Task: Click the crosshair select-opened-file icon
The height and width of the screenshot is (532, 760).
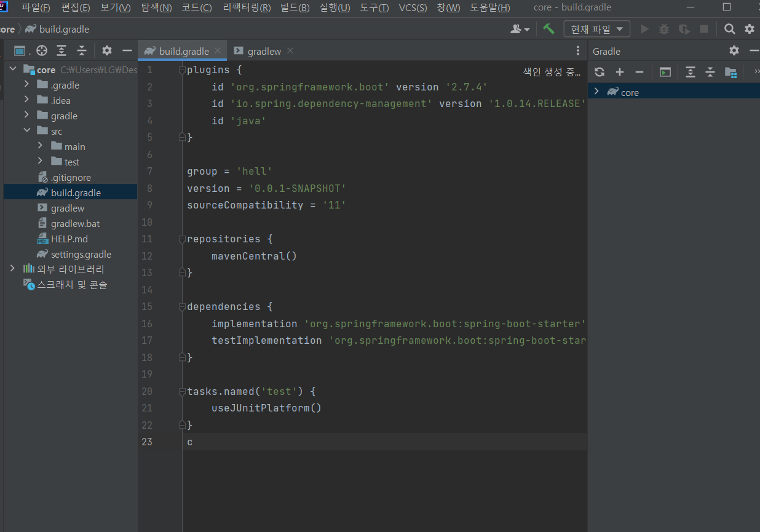Action: tap(42, 51)
